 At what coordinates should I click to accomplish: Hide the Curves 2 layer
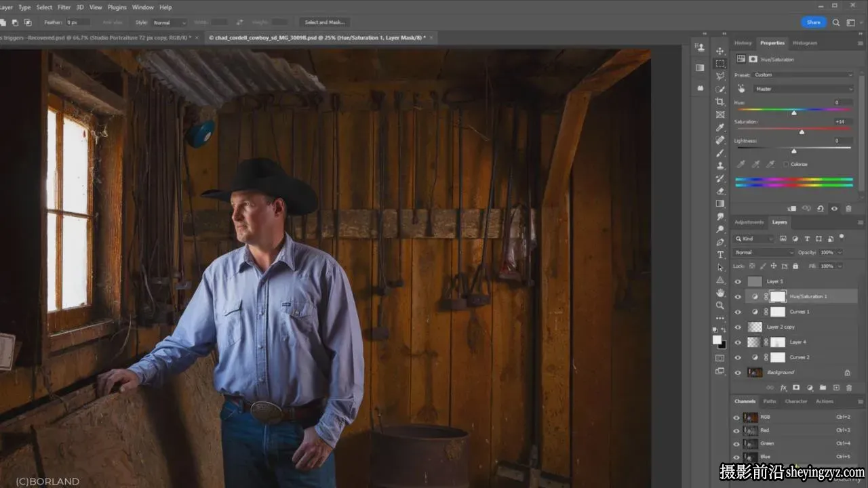(738, 357)
